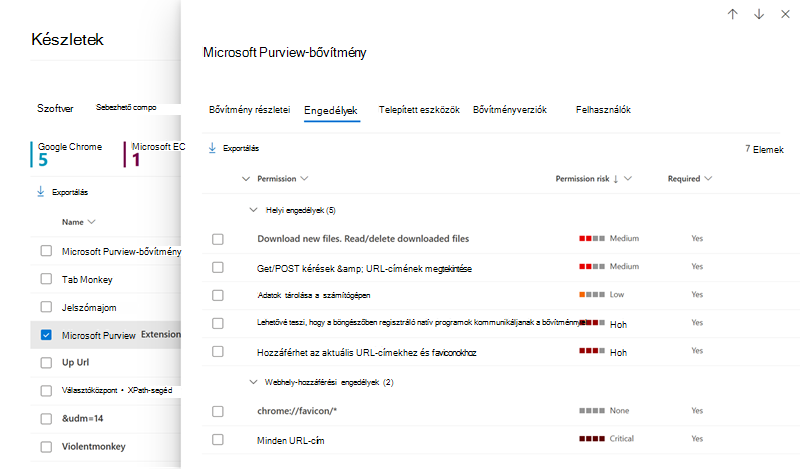This screenshot has width=800, height=470.
Task: Collapse the Helyi engedélyek (5) group
Action: click(253, 210)
